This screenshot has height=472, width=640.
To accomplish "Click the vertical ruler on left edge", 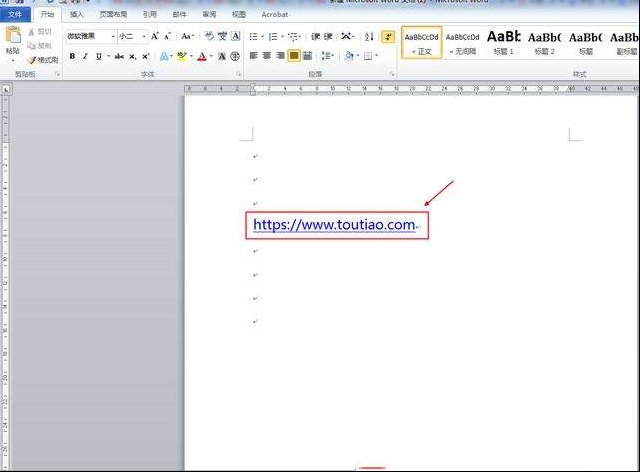I will pos(5,282).
